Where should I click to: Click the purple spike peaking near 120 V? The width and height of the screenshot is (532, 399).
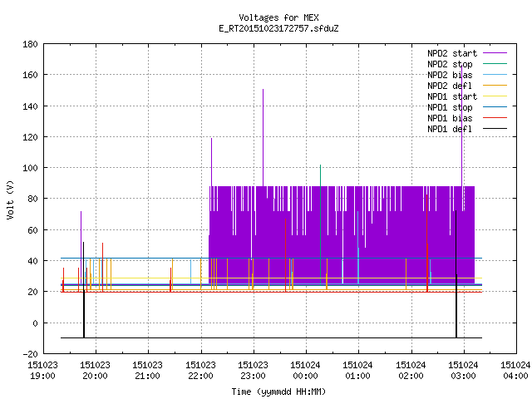pos(211,161)
